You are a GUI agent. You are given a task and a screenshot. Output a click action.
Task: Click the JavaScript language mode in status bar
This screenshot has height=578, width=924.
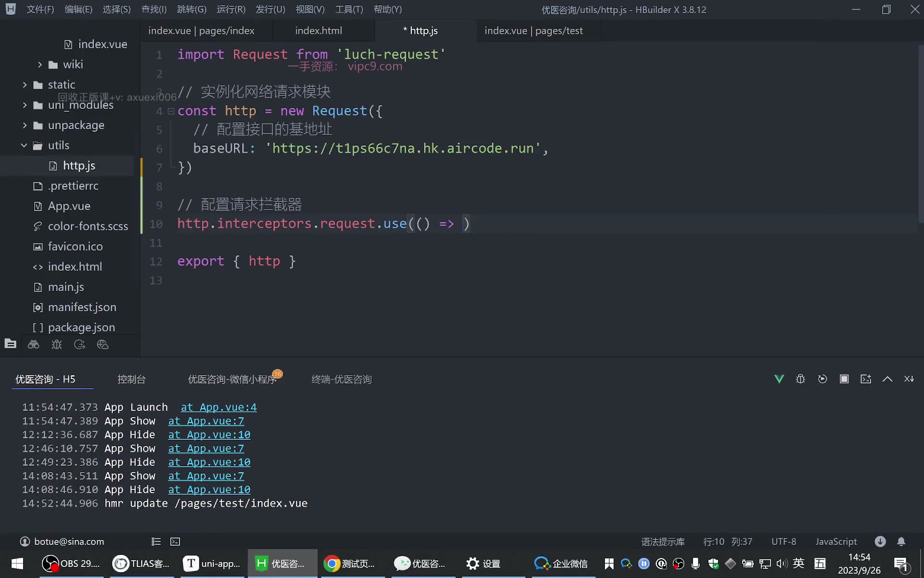click(x=836, y=541)
